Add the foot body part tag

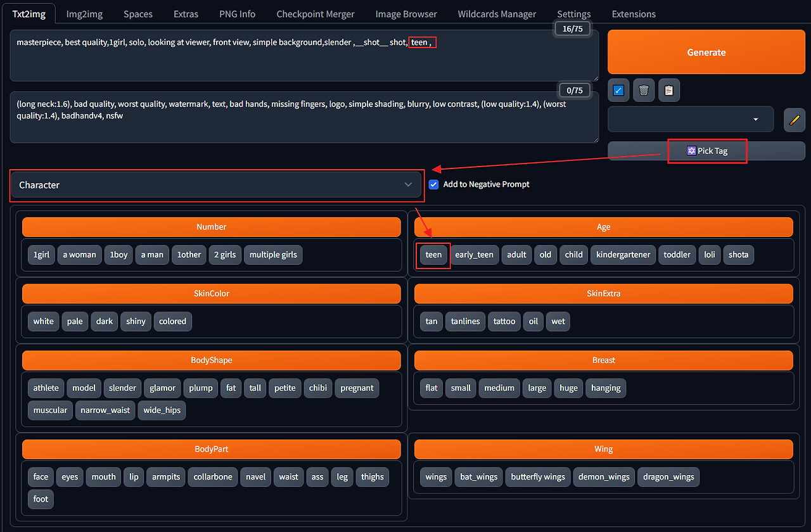pos(41,499)
